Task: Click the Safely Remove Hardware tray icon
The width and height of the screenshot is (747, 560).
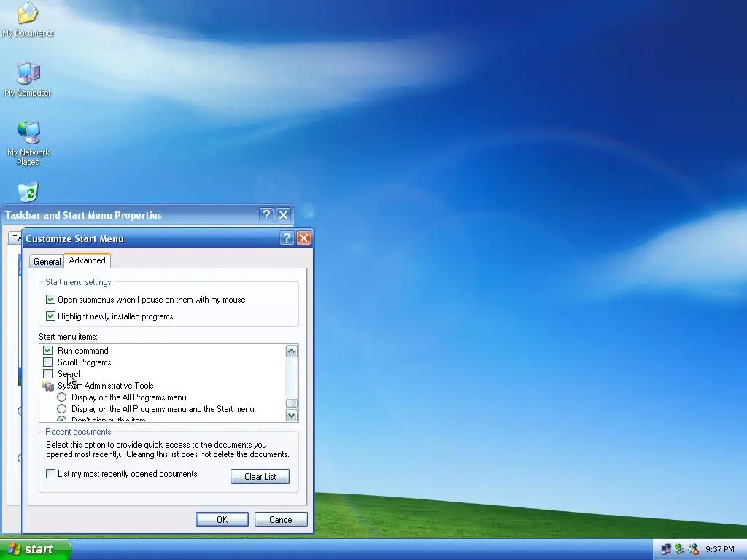Action: click(679, 549)
